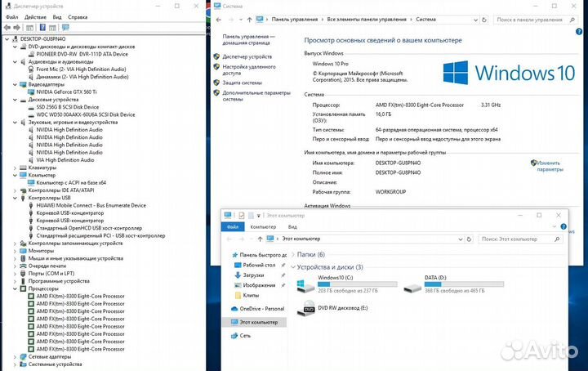Click the Up arrow in Explorer window

pyautogui.click(x=260, y=239)
